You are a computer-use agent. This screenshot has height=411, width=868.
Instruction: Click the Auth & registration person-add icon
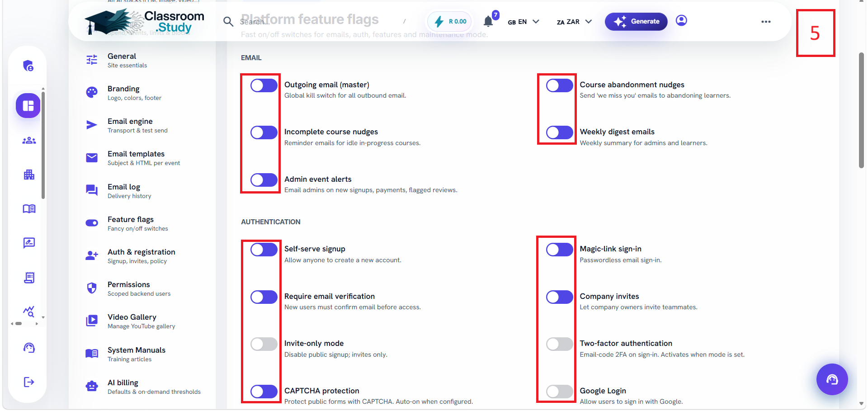(92, 256)
